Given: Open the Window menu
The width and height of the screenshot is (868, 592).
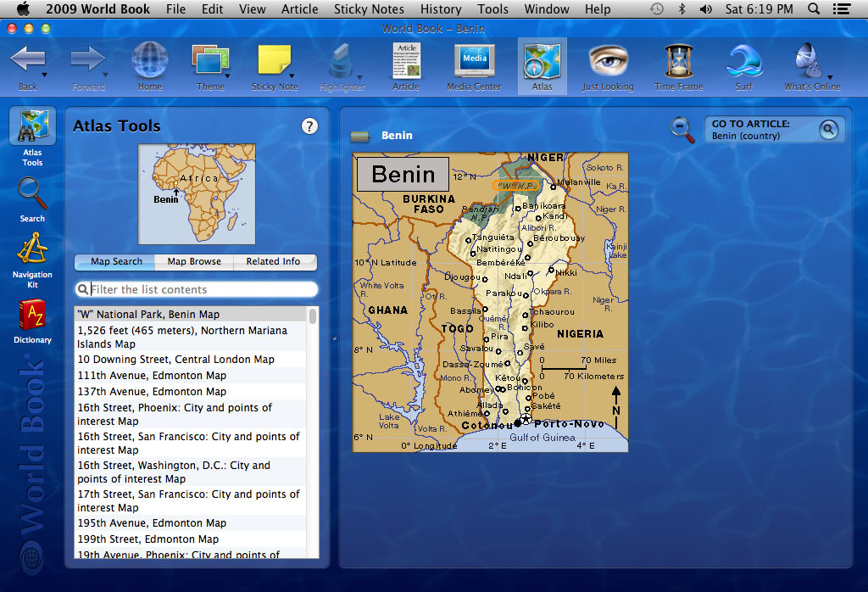Looking at the screenshot, I should 547,8.
